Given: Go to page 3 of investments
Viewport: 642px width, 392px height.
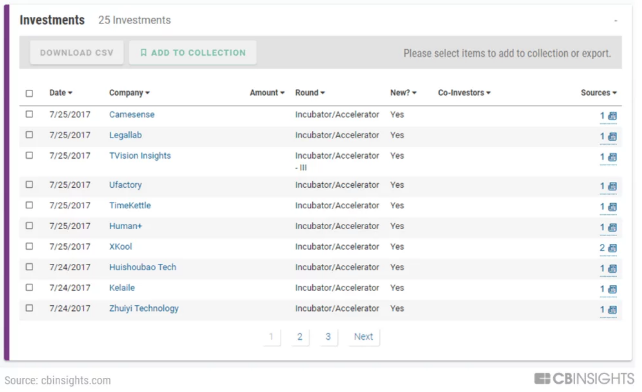Looking at the screenshot, I should coord(328,337).
